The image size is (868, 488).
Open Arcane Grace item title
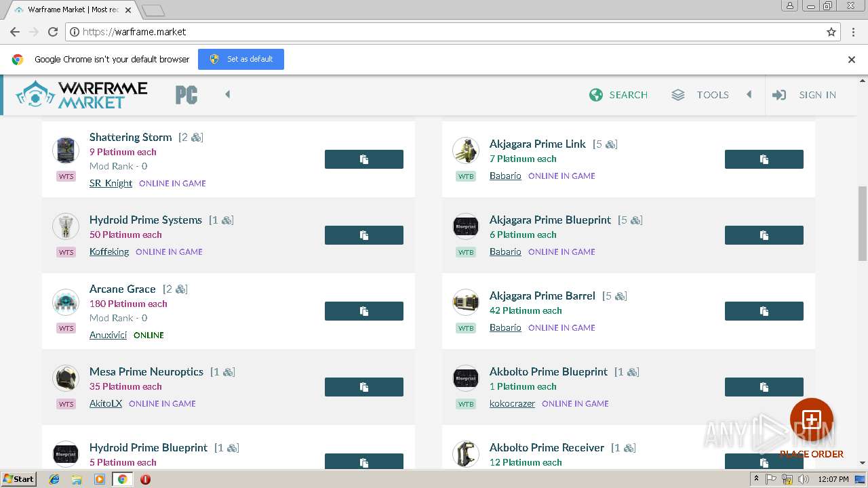123,289
